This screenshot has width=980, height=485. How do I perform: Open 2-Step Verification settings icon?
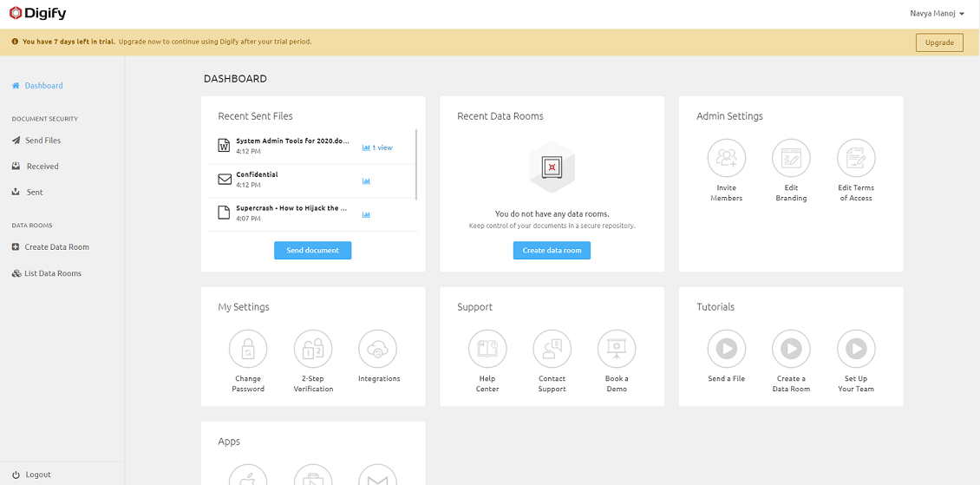coord(313,350)
